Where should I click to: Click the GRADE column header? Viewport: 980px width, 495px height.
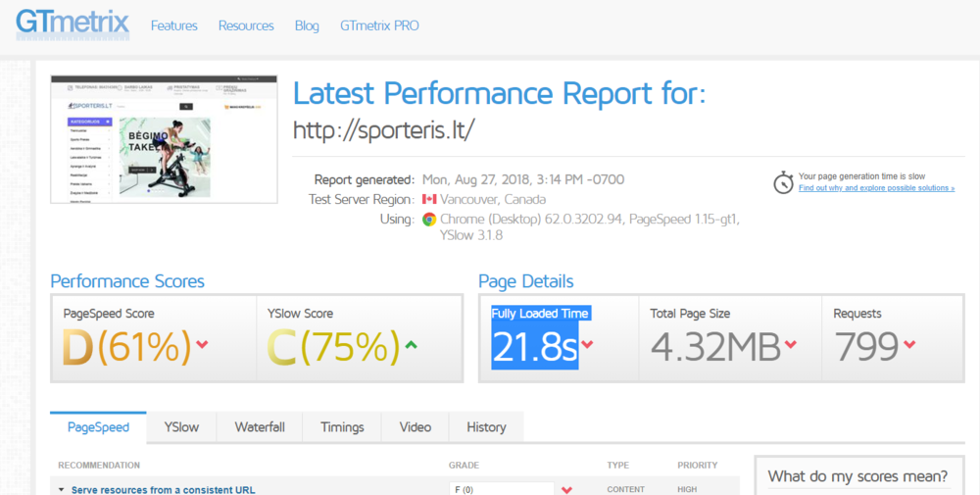[x=464, y=465]
